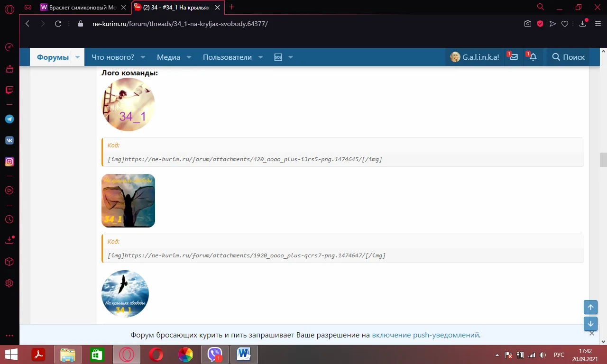
Task: Open the round 34_1 dove logo image
Action: coord(128,104)
